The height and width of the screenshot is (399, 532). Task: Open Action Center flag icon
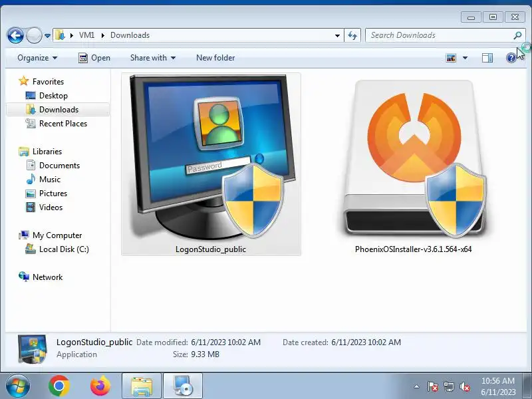[x=433, y=386]
